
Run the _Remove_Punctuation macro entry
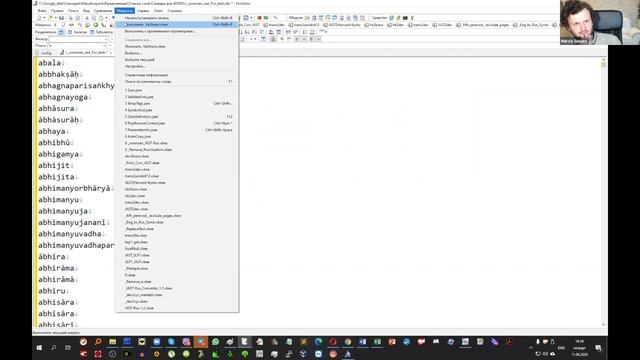click(178, 149)
